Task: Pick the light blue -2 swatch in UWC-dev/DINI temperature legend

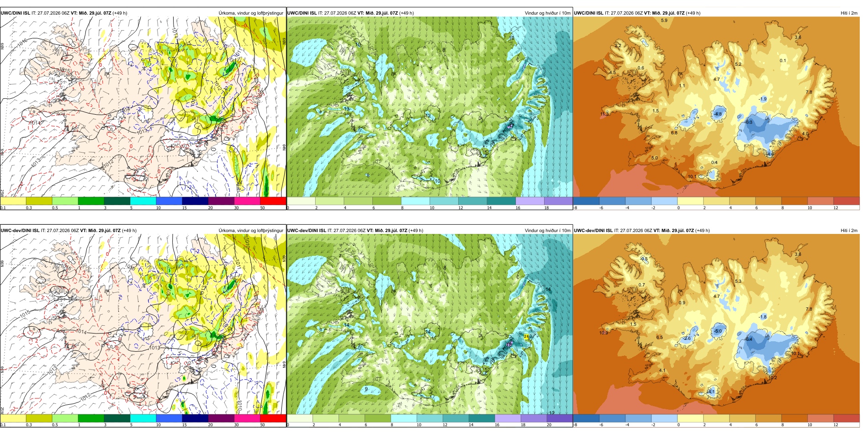Action: 664,418
